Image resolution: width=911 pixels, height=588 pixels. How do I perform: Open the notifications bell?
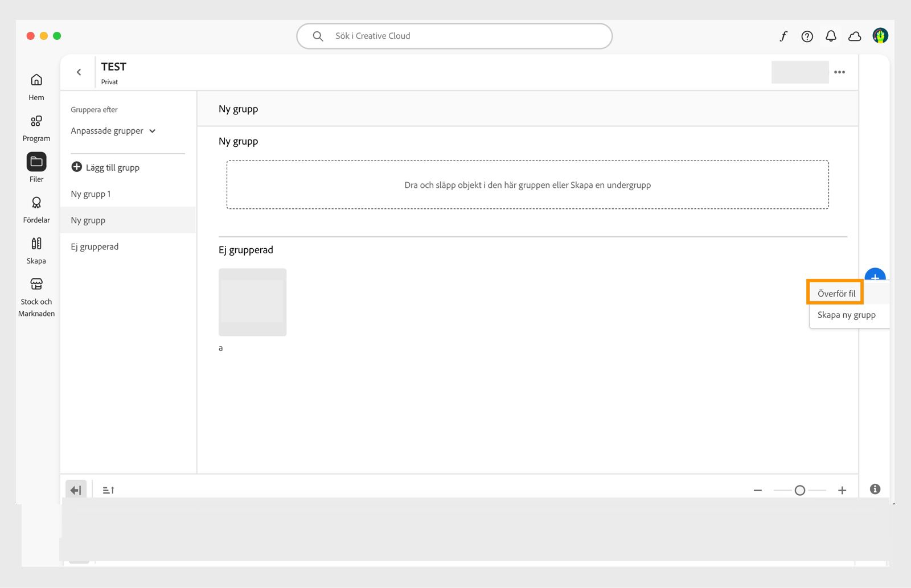(x=831, y=36)
